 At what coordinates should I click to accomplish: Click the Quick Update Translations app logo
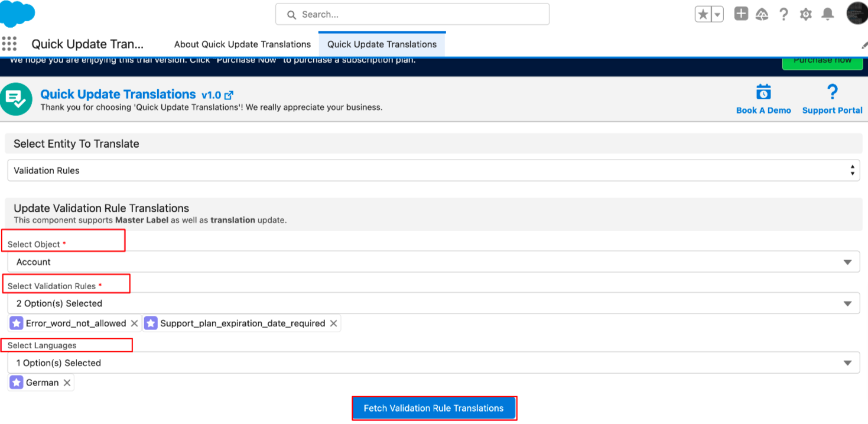tap(17, 99)
